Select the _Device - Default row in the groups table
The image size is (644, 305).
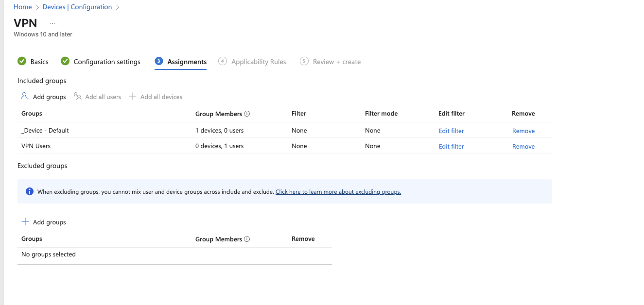point(45,130)
